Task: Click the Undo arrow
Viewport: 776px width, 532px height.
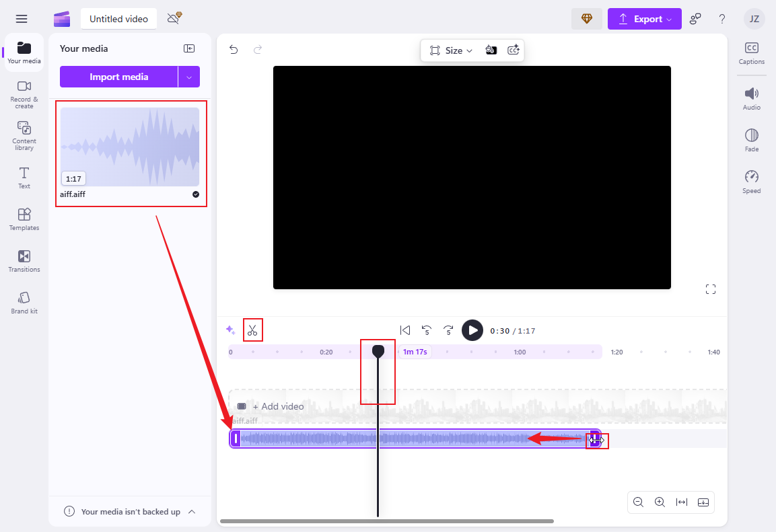Action: click(234, 50)
